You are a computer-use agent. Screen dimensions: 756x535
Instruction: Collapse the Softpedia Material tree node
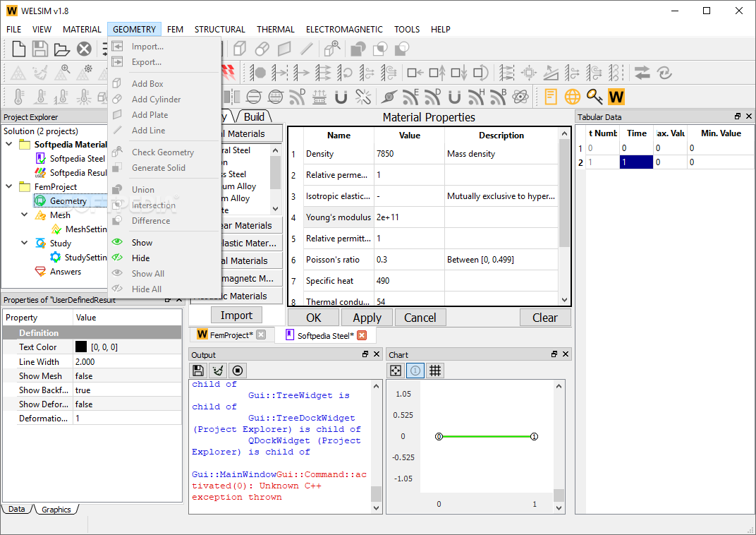tap(9, 144)
